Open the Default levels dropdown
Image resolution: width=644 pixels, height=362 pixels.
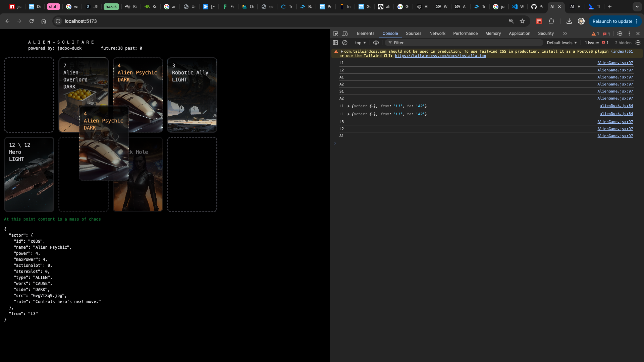tap(562, 43)
